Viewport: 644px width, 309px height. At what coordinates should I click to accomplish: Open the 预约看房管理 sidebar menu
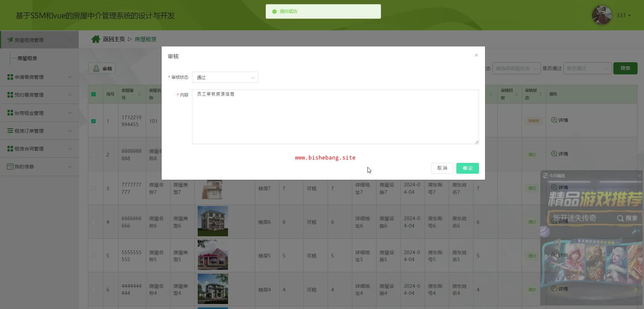[39, 95]
